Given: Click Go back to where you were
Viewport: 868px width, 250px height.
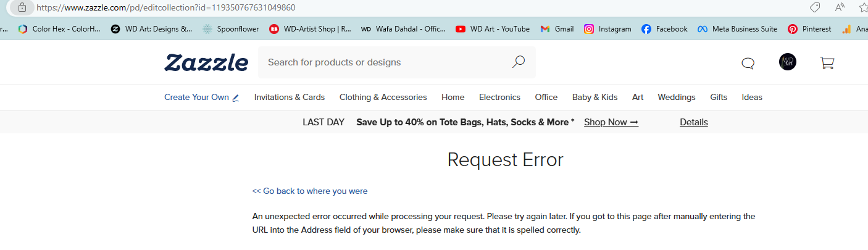Looking at the screenshot, I should coord(310,191).
